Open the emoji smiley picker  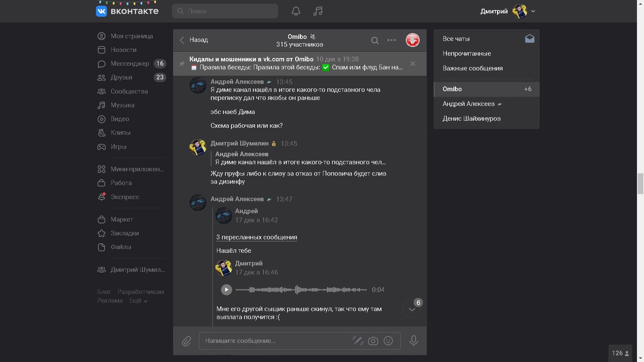coord(388,341)
